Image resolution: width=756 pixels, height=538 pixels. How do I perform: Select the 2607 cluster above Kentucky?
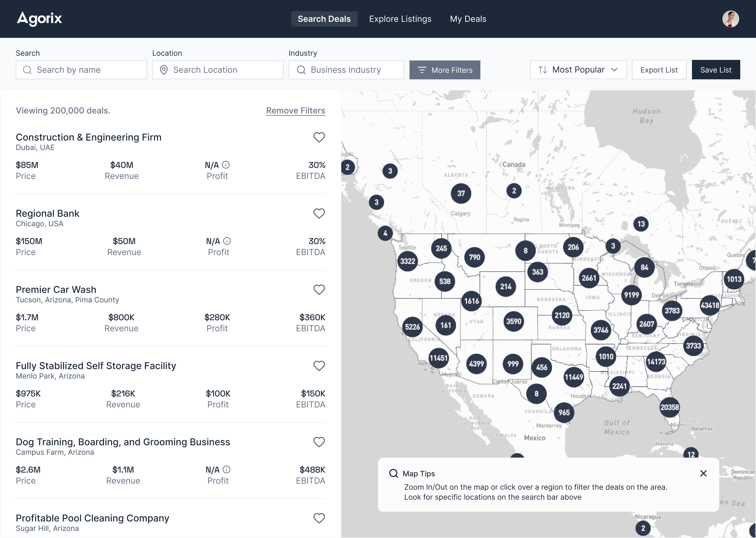[646, 324]
